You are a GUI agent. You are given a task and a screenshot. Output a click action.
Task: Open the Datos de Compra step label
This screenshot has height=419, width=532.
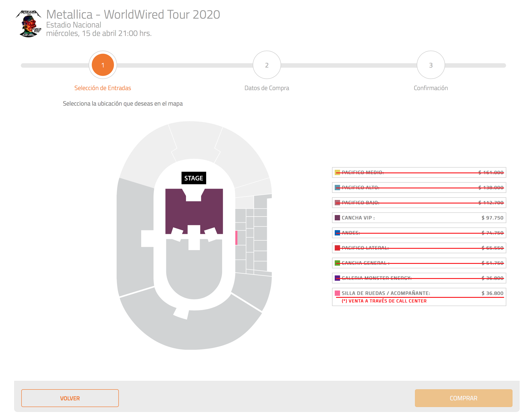(x=267, y=88)
